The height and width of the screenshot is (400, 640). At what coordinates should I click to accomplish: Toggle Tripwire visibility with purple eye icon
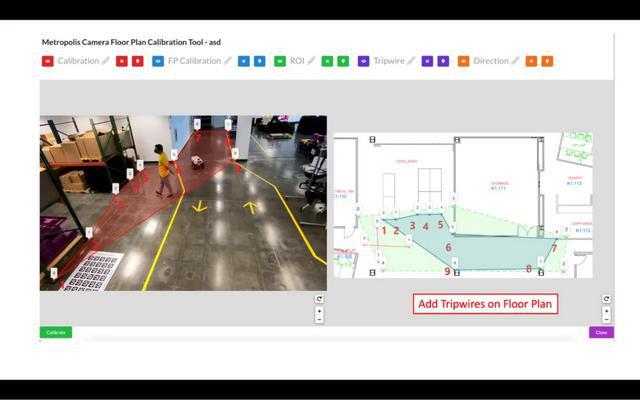pyautogui.click(x=363, y=61)
